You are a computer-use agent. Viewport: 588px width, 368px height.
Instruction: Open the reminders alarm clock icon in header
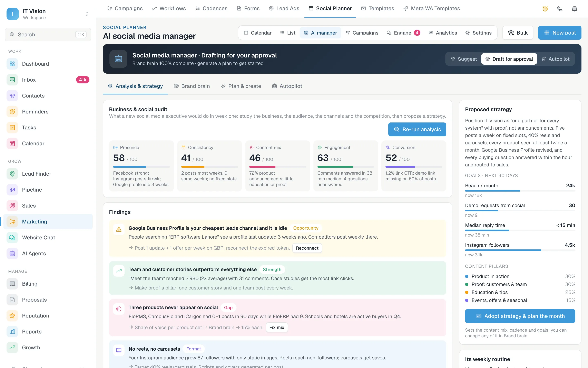pos(545,9)
